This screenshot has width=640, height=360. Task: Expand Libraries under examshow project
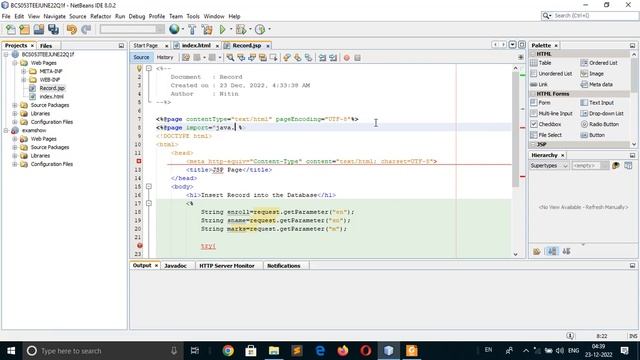click(15, 156)
